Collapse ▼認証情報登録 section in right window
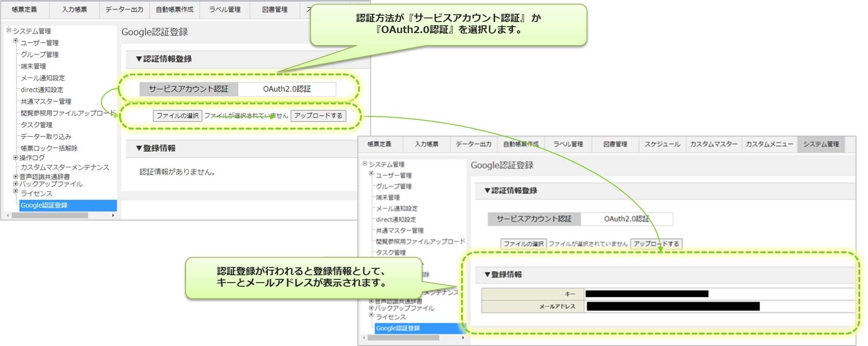This screenshot has width=868, height=346. tap(511, 191)
